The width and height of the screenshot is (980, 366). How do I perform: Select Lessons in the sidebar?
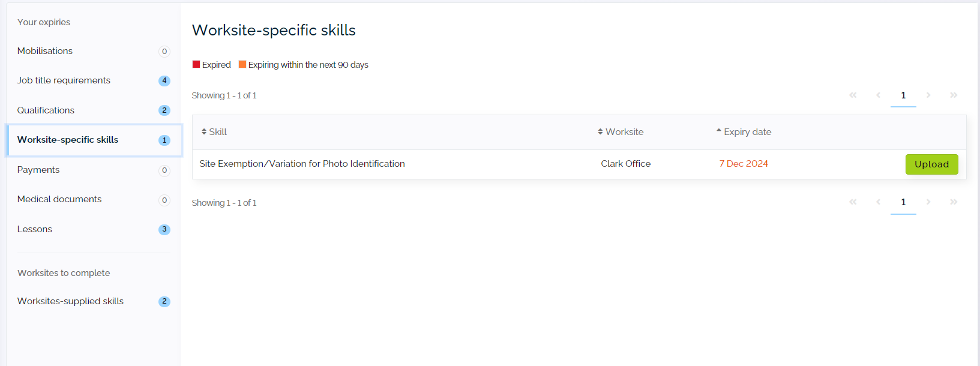click(35, 229)
